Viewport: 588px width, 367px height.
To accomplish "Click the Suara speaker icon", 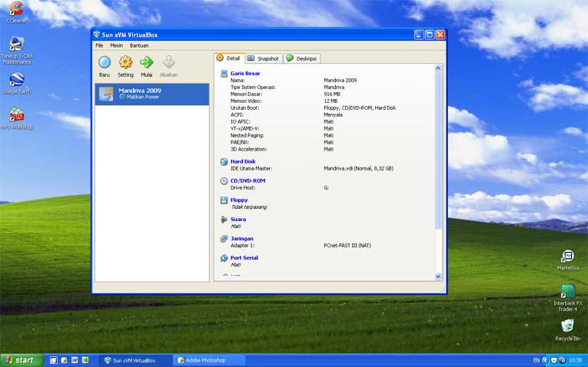I will coord(224,220).
